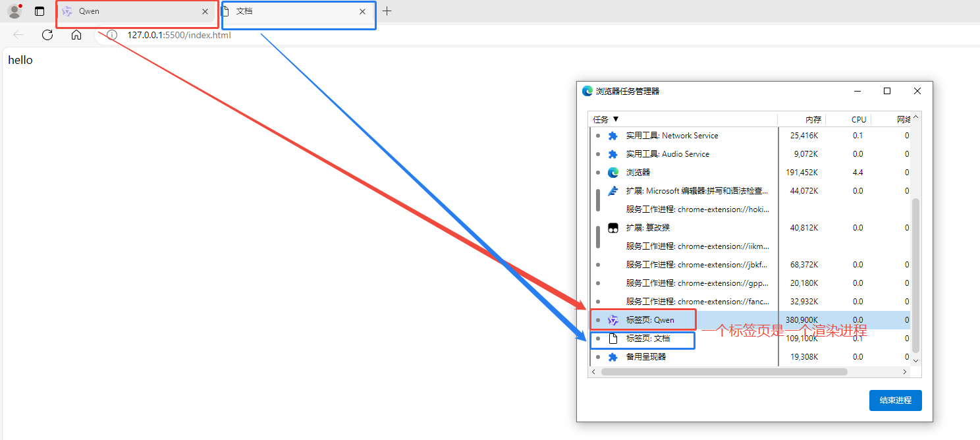Click the back navigation arrow
This screenshot has height=440, width=980.
(18, 35)
